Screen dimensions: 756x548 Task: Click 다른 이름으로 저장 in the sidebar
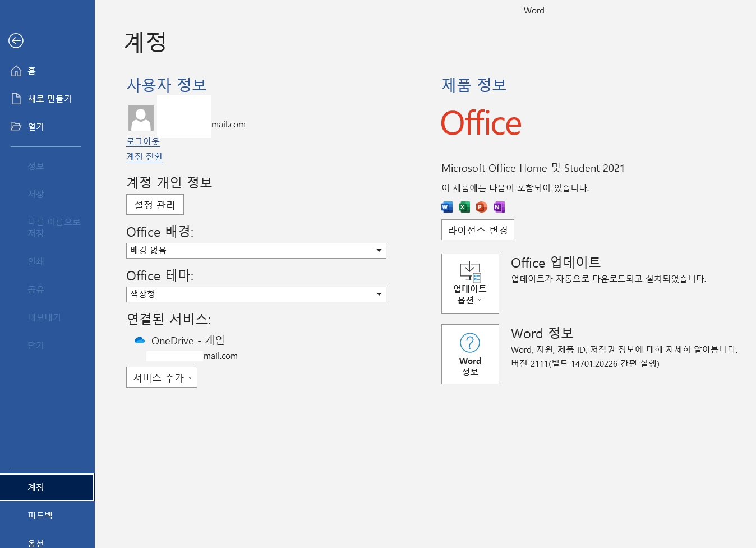[x=47, y=228]
